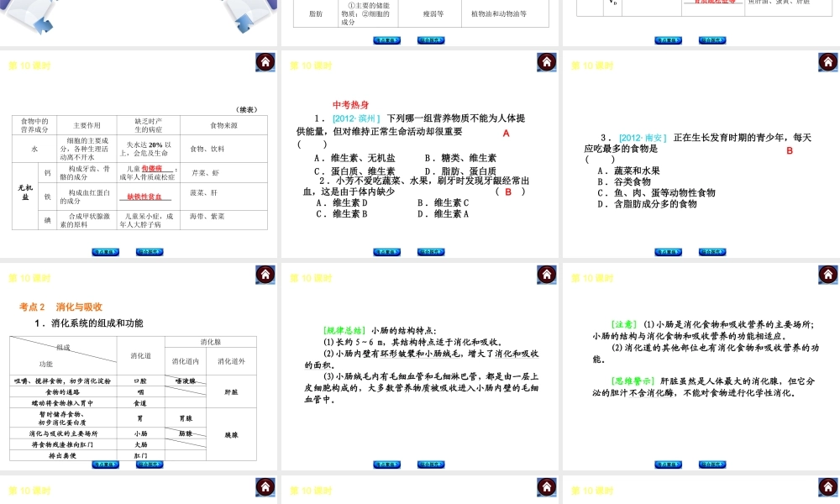Click right blue nav button on top-right partial slide
Screen dimensions: 840x504
712,40
